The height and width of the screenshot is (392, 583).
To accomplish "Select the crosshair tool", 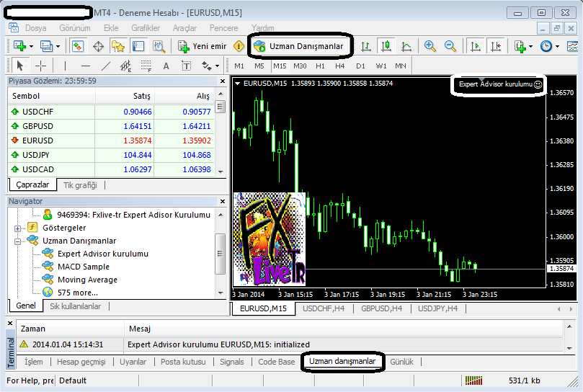I will (40, 66).
